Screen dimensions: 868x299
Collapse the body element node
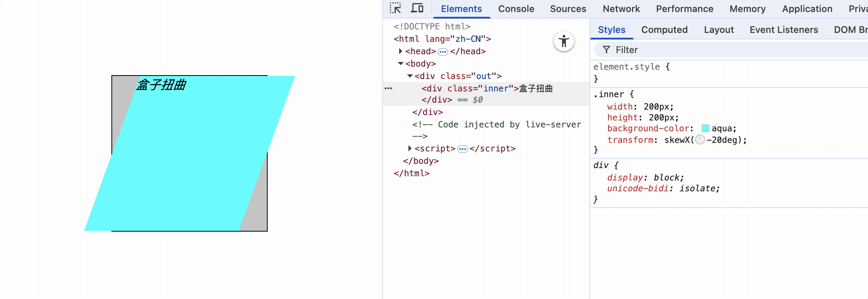pyautogui.click(x=401, y=64)
